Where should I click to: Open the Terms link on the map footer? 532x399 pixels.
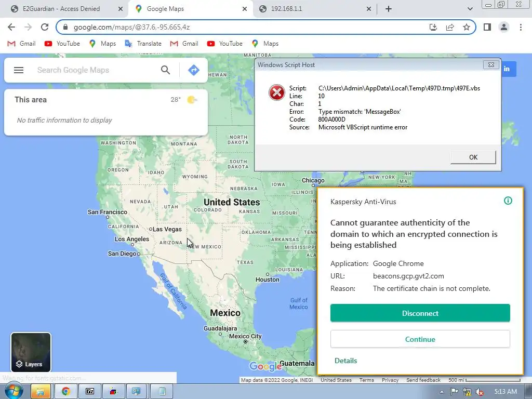pyautogui.click(x=366, y=380)
